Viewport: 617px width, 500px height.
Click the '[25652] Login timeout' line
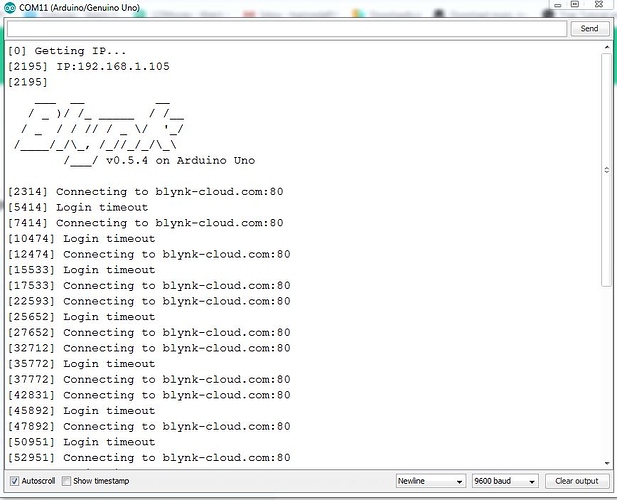coord(81,317)
